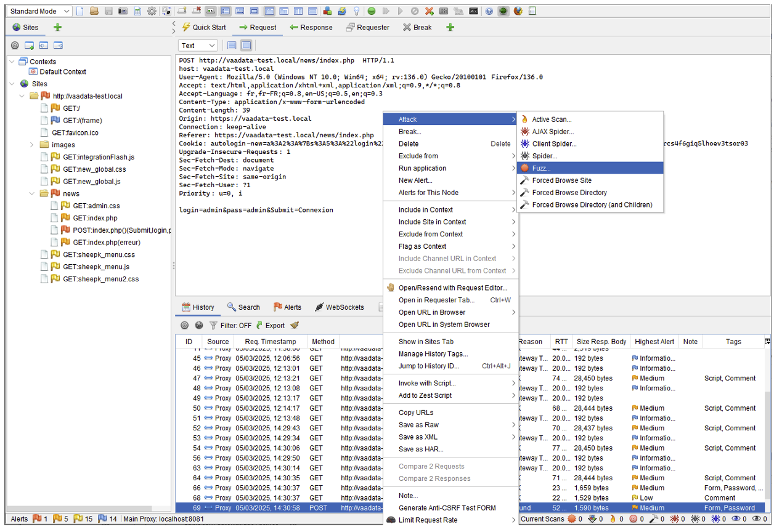Click the Firefox browser launch icon
The image size is (774, 532).
[518, 11]
